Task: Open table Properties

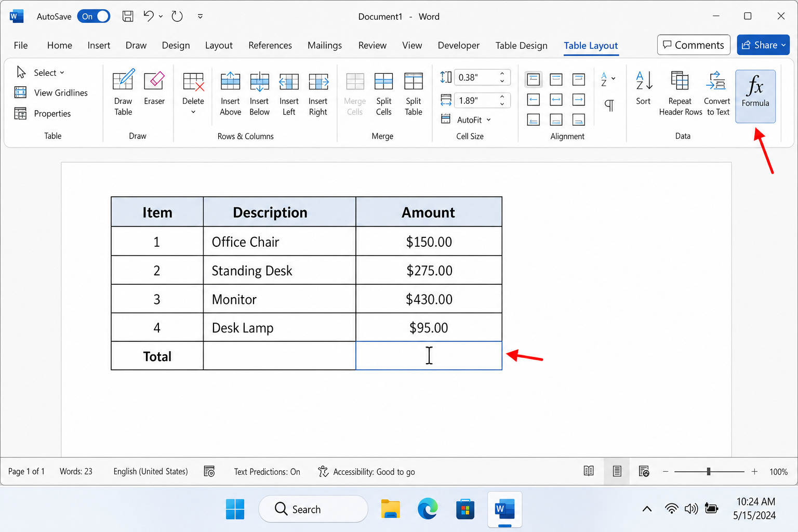Action: coord(43,113)
